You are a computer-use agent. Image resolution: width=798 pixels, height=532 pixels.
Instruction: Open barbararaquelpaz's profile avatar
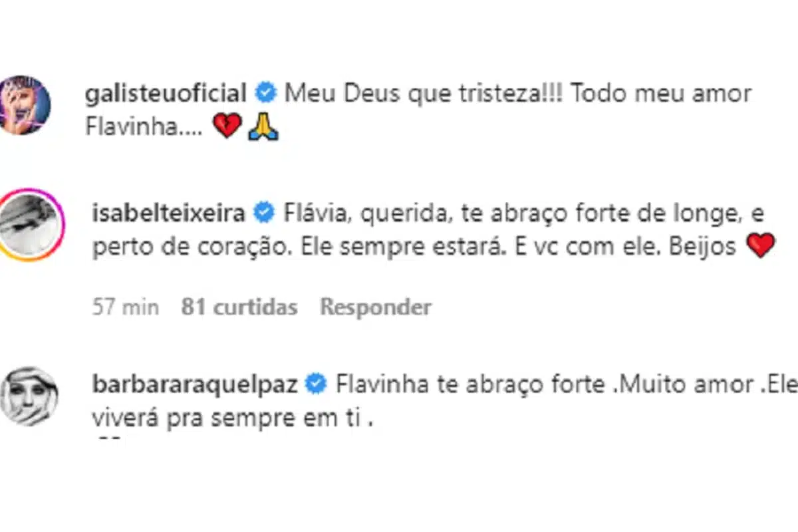pyautogui.click(x=29, y=396)
